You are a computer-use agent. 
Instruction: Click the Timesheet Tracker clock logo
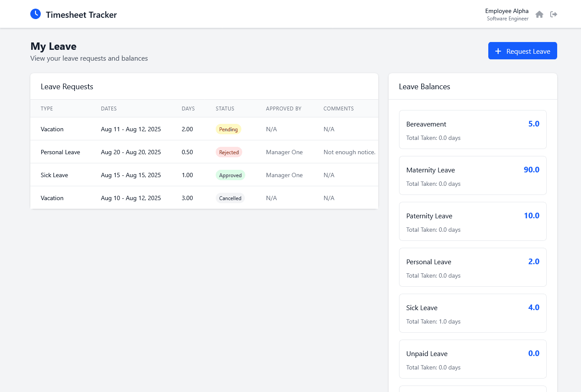click(36, 14)
